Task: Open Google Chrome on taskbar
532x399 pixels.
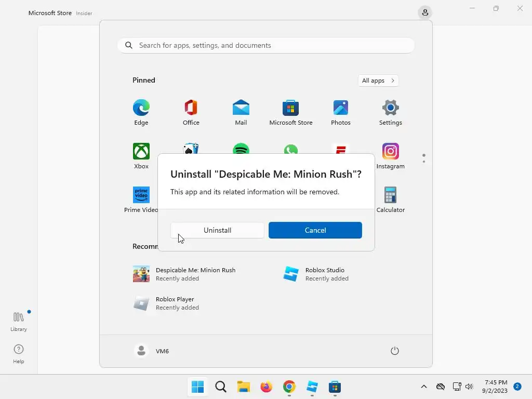Action: point(289,387)
